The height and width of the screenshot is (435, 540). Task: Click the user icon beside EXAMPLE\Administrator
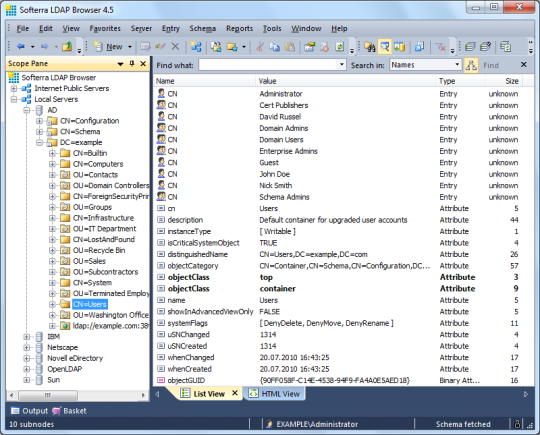tap(270, 424)
